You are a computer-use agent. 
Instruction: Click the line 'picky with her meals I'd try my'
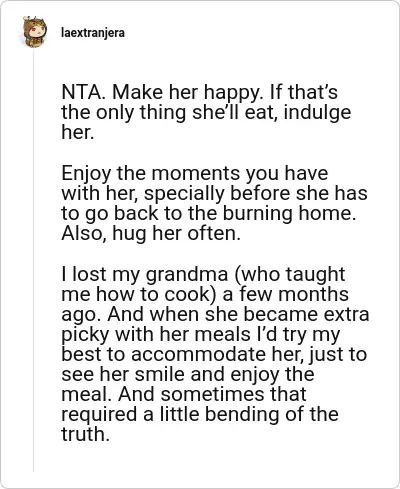click(x=201, y=334)
